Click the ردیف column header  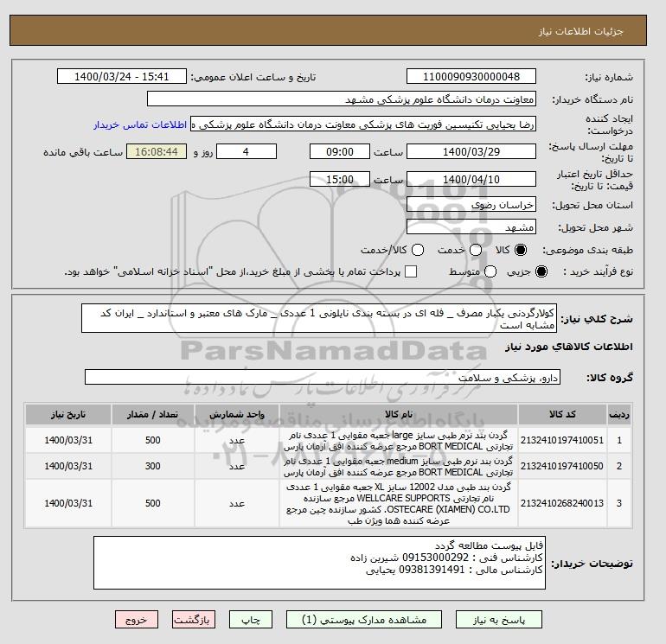pyautogui.click(x=619, y=414)
